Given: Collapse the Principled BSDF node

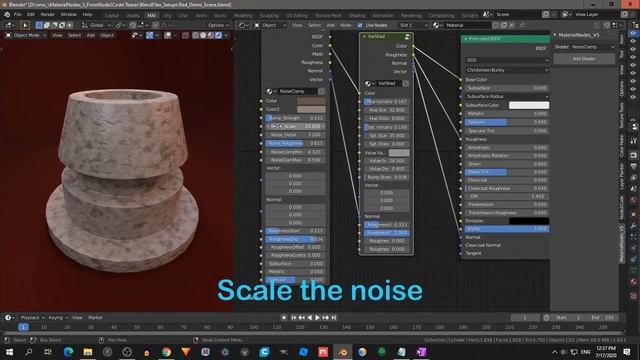Looking at the screenshot, I should tap(466, 39).
